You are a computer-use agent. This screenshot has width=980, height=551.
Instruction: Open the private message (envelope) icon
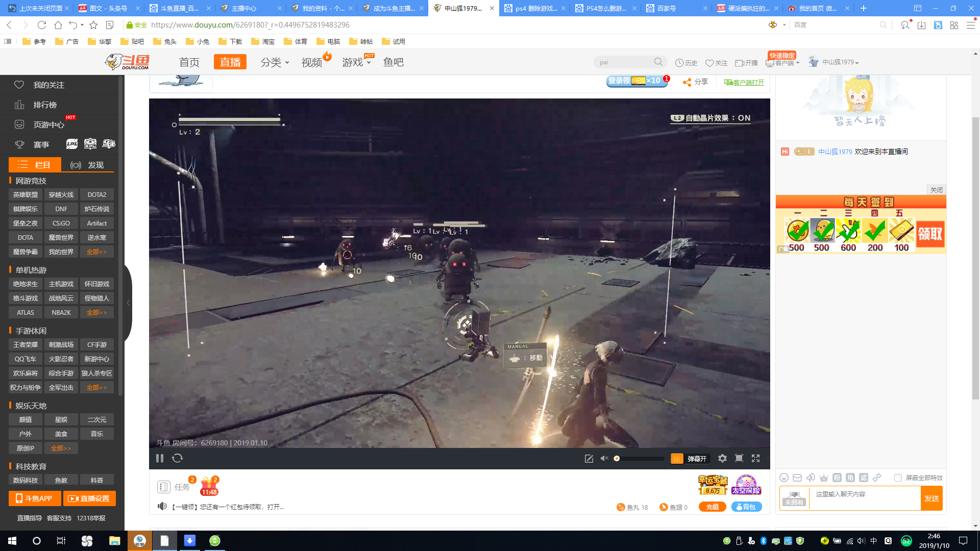coord(796,478)
